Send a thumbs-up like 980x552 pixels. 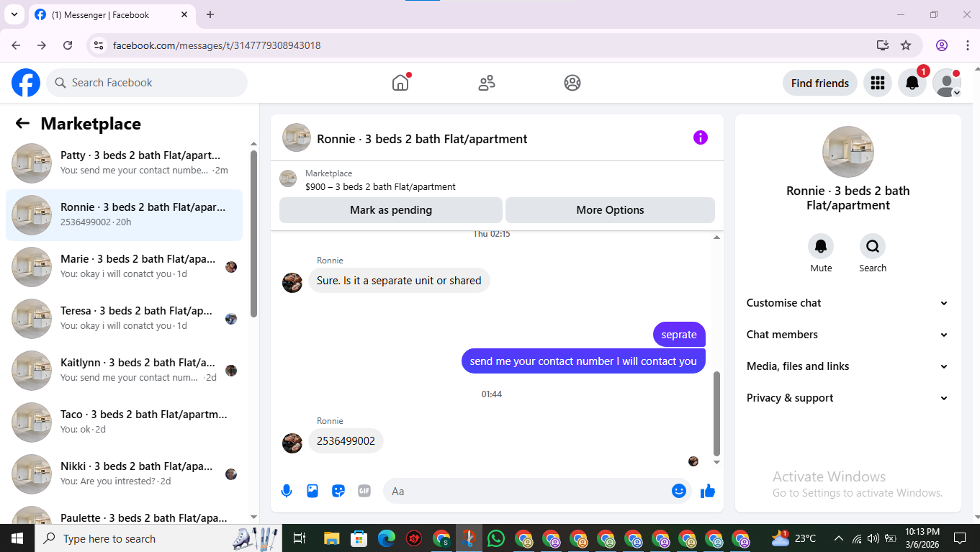[708, 491]
